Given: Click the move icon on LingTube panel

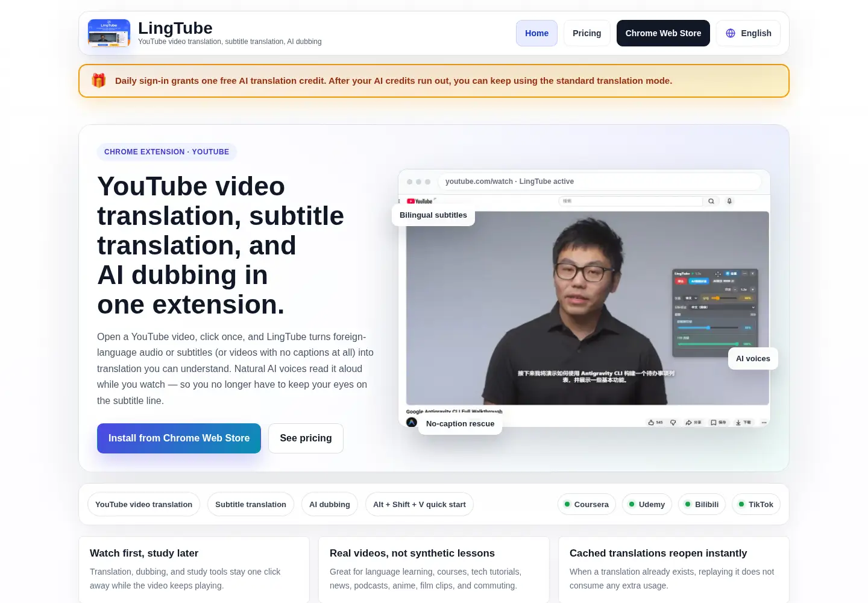Looking at the screenshot, I should (x=718, y=274).
